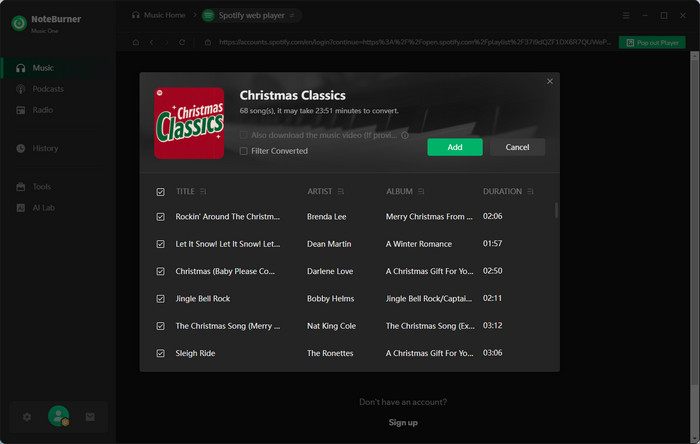The height and width of the screenshot is (444, 700).
Task: Close the Christmas Classics dialog
Action: pyautogui.click(x=550, y=81)
